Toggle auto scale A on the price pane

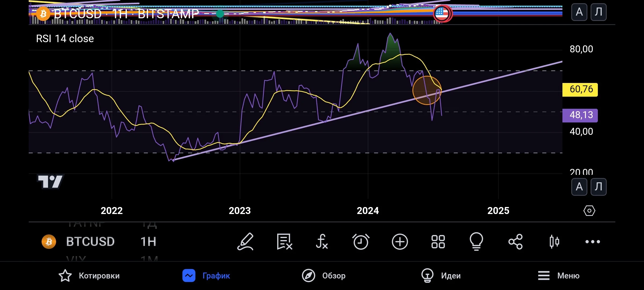[579, 12]
